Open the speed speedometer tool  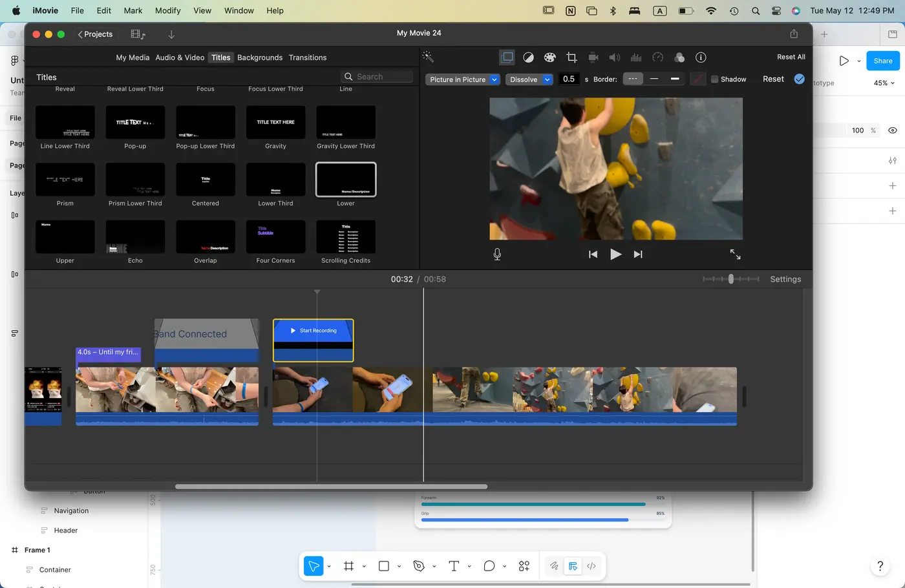pos(657,58)
